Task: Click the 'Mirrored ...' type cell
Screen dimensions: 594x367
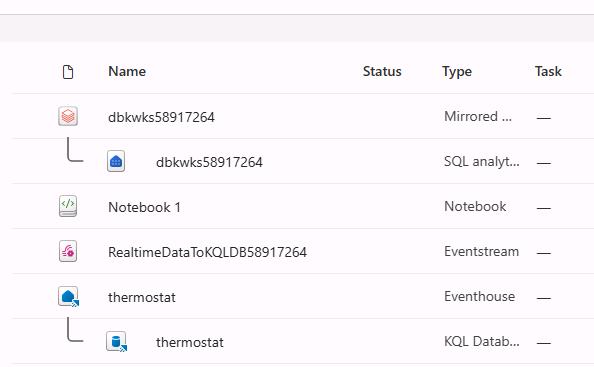Action: pos(478,116)
